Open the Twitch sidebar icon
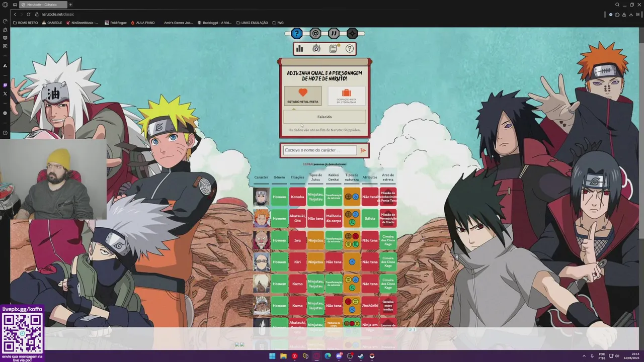644x362 pixels. pos(5,85)
